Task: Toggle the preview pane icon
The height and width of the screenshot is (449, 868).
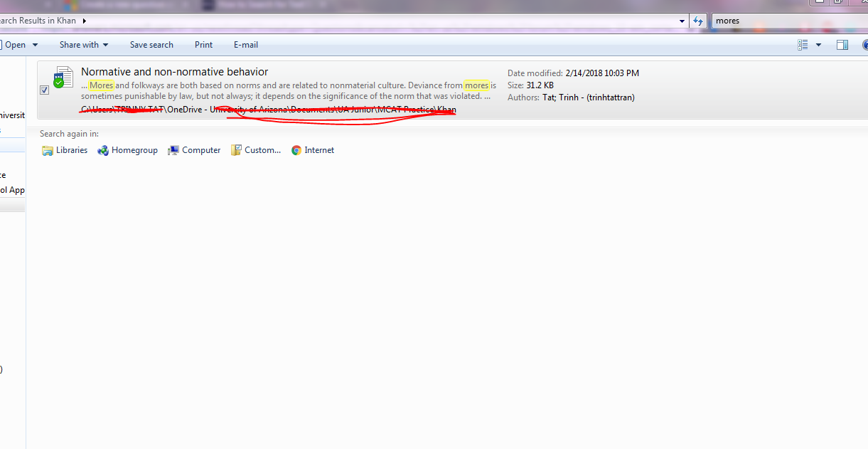Action: click(842, 45)
